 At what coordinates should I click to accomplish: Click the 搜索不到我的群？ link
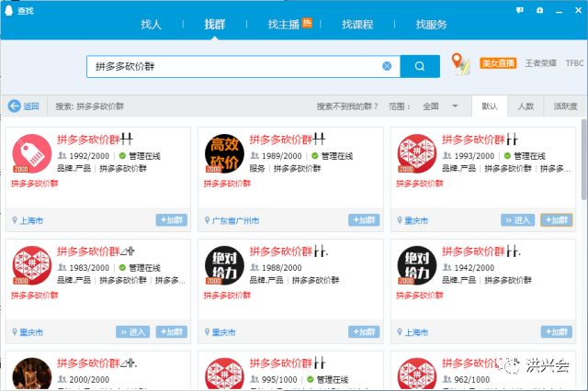point(347,106)
